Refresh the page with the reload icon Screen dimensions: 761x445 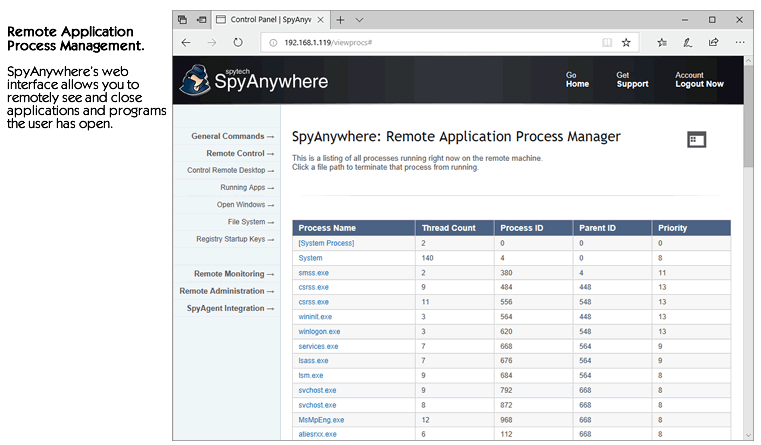pos(238,43)
